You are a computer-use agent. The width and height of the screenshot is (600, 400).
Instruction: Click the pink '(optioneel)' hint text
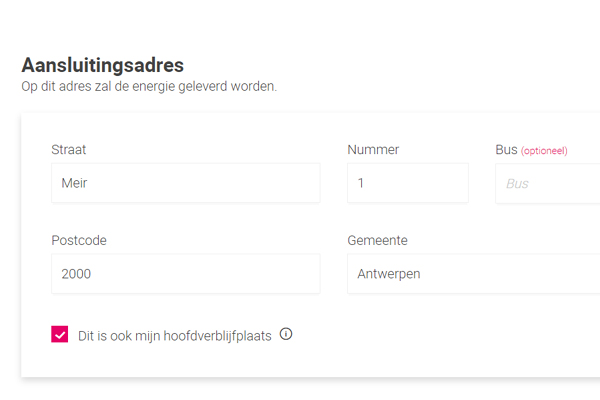[x=544, y=151]
